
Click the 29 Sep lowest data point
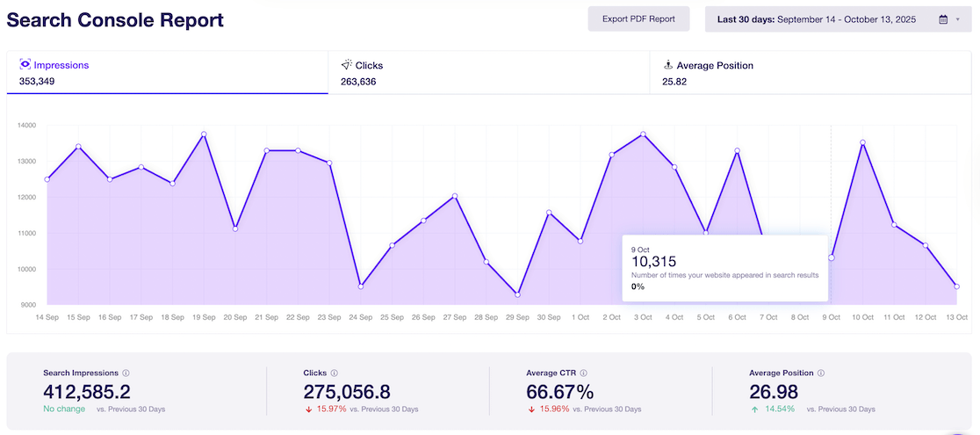tap(517, 294)
